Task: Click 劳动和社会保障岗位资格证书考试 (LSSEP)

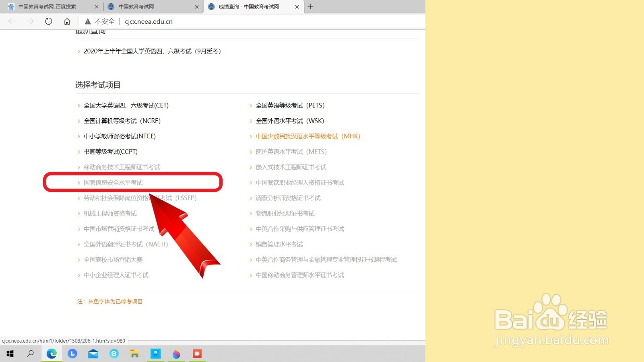Action: [140, 198]
